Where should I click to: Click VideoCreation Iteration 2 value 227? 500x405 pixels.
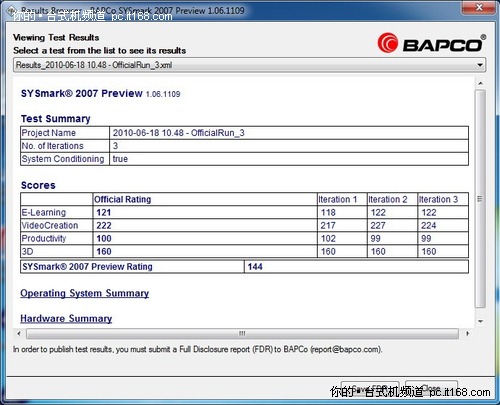(x=378, y=225)
